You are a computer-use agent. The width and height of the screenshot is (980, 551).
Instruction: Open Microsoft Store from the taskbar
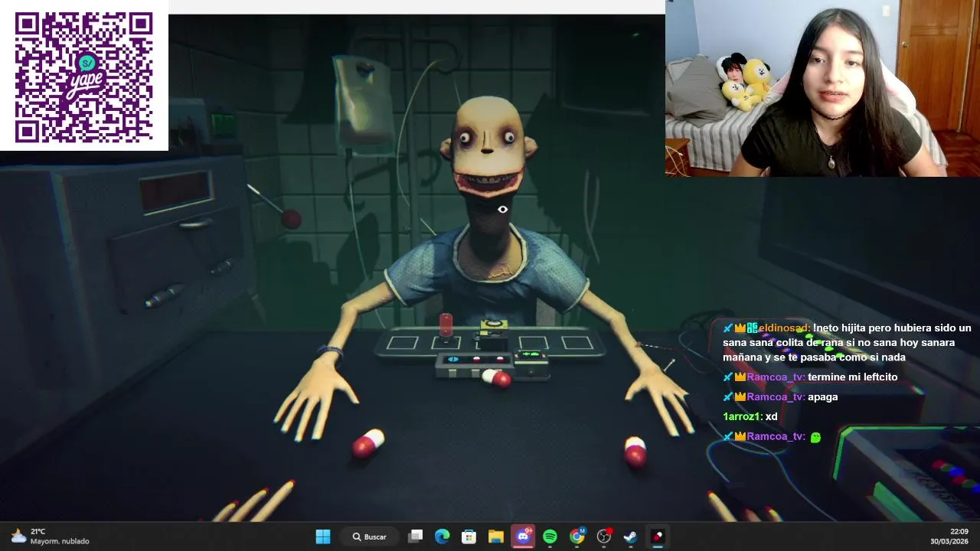pos(469,536)
